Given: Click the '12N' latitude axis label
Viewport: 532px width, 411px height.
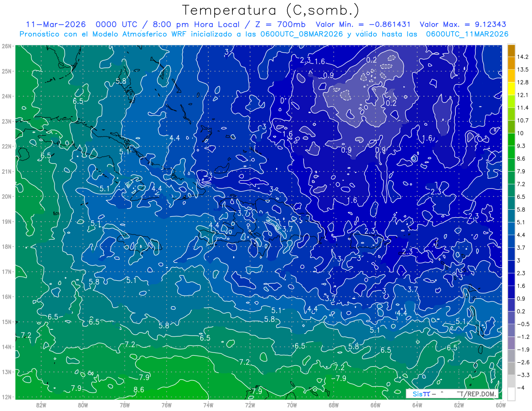Looking at the screenshot, I should (7, 397).
